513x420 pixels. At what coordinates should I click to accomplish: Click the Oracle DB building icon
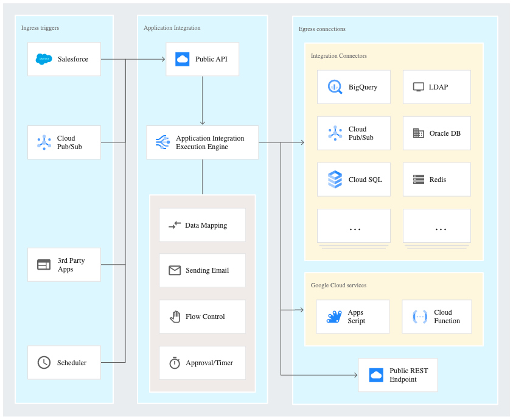417,133
